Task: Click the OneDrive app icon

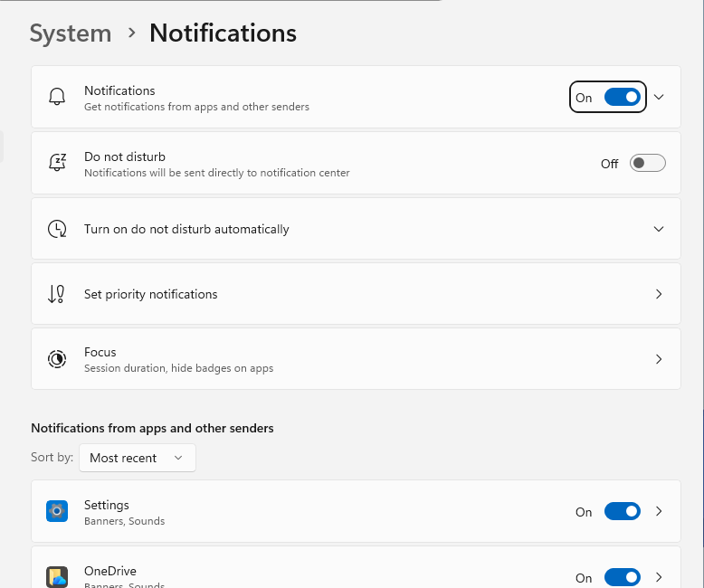Action: [x=57, y=577]
